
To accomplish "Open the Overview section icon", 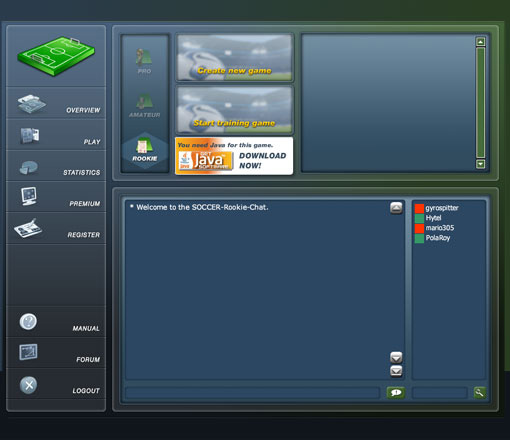I will pyautogui.click(x=32, y=104).
